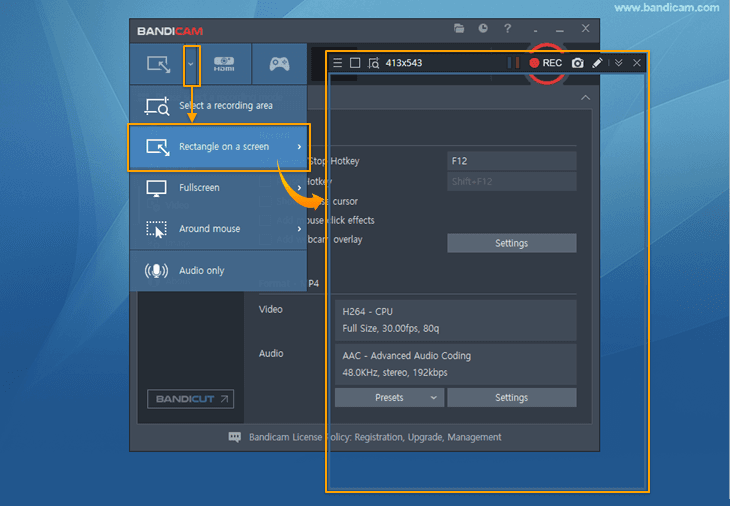Click AAC - Advanced Audio Coding text
Image resolution: width=730 pixels, height=506 pixels.
point(406,356)
